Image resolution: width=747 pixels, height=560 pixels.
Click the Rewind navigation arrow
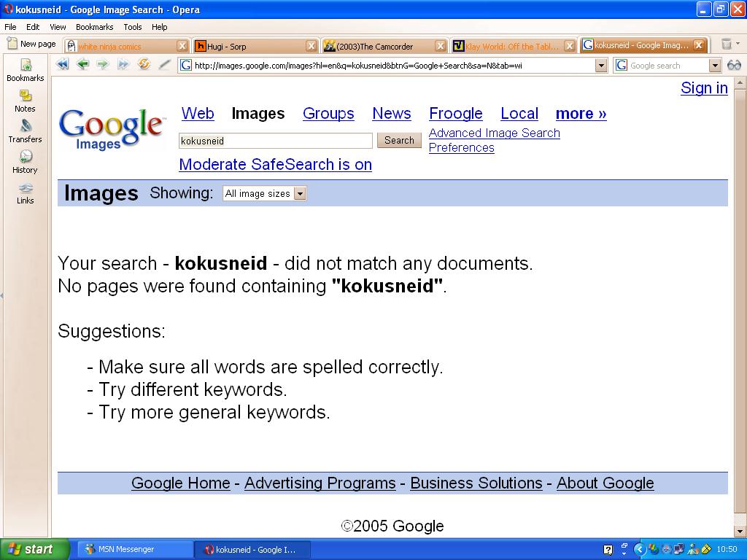[x=63, y=64]
